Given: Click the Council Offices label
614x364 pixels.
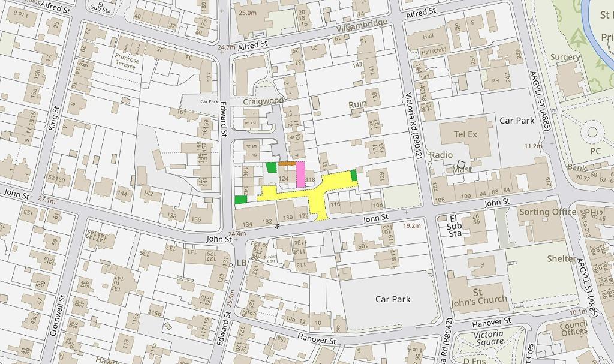Looking at the screenshot, I should [574, 329].
